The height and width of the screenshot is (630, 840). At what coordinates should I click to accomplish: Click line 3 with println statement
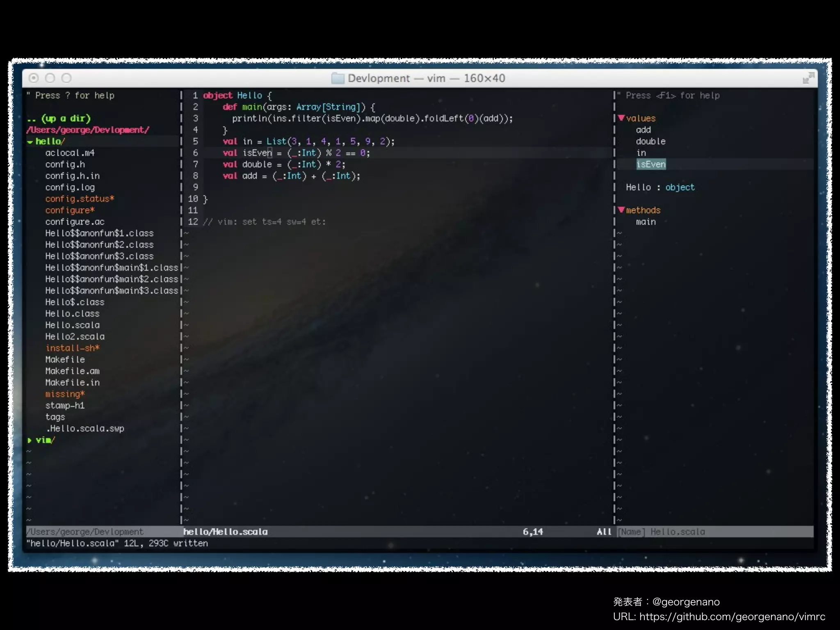[372, 119]
